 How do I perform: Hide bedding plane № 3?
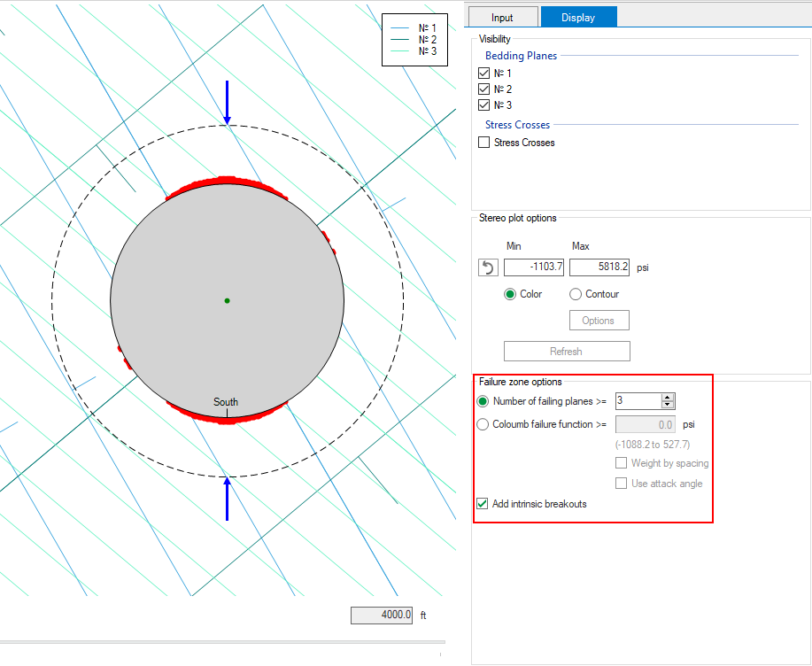coord(483,105)
